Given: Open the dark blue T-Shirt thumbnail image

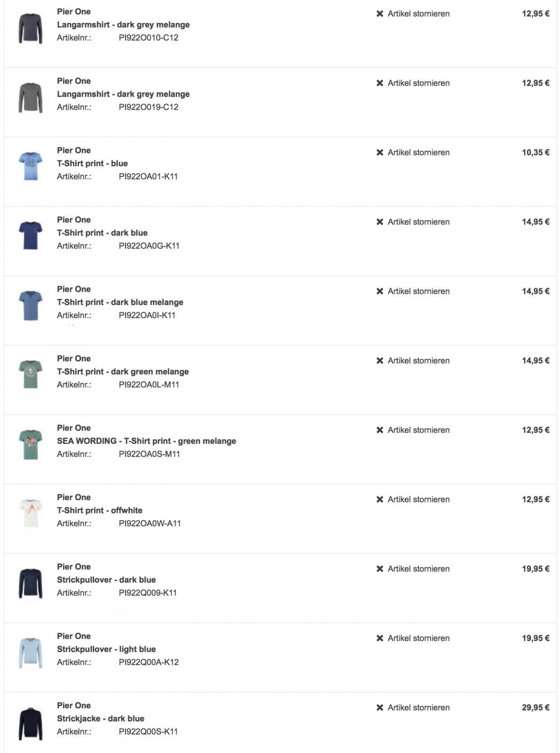Looking at the screenshot, I should click(x=31, y=235).
